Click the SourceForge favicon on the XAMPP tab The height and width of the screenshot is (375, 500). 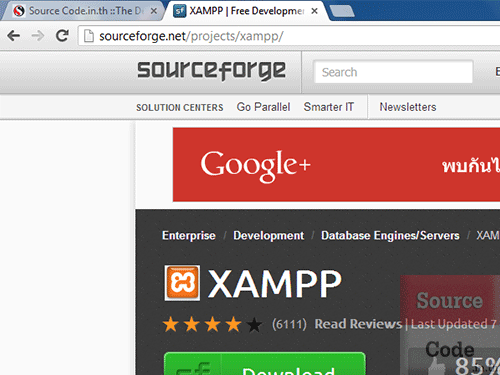tap(179, 11)
